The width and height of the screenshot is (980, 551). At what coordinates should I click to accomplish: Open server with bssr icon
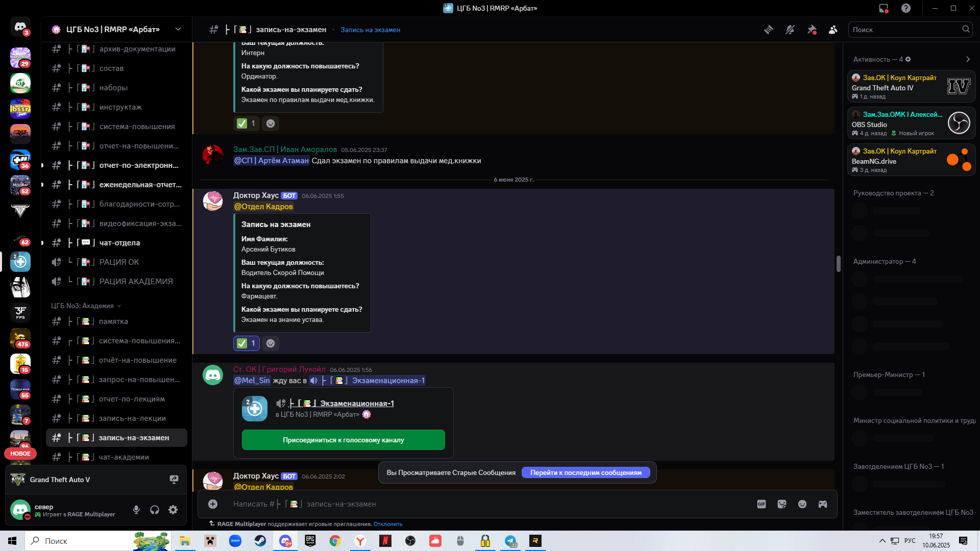20,108
